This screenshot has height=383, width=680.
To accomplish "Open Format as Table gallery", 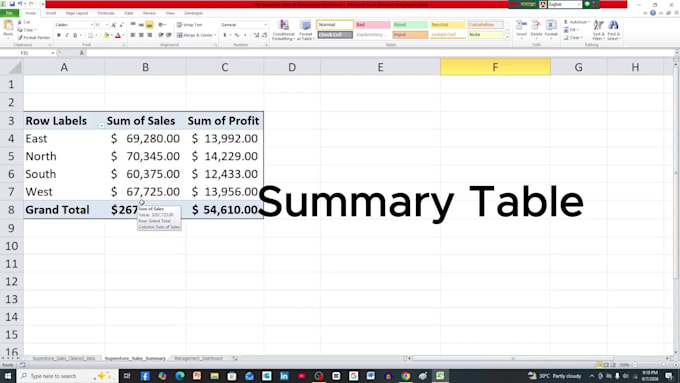I will click(x=305, y=30).
